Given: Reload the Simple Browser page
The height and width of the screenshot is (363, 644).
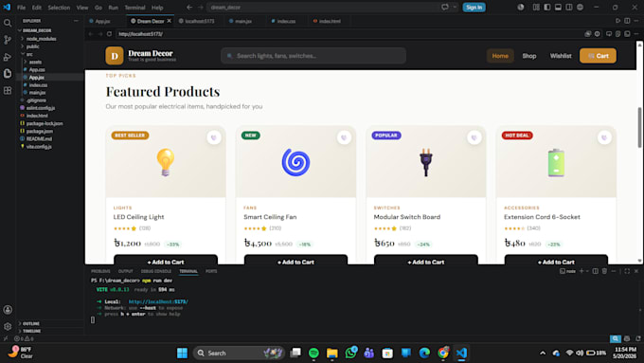Looking at the screenshot, I should pos(109,34).
